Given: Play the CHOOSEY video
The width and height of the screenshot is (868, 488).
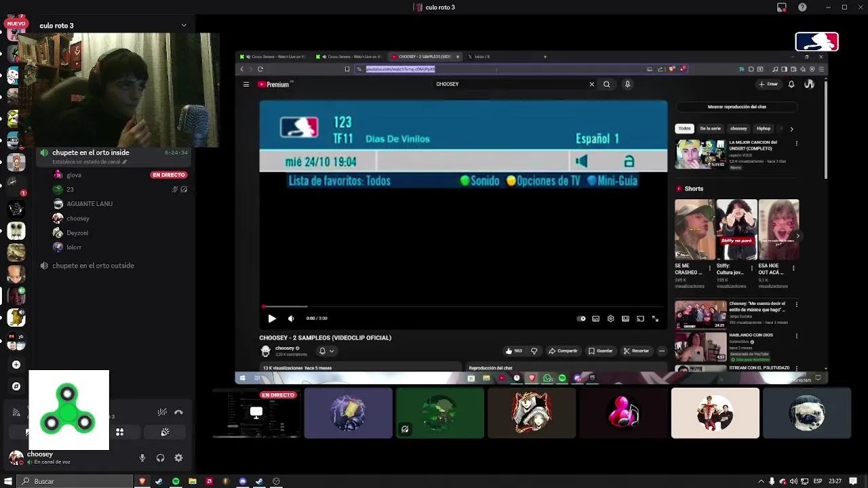Looking at the screenshot, I should [272, 319].
